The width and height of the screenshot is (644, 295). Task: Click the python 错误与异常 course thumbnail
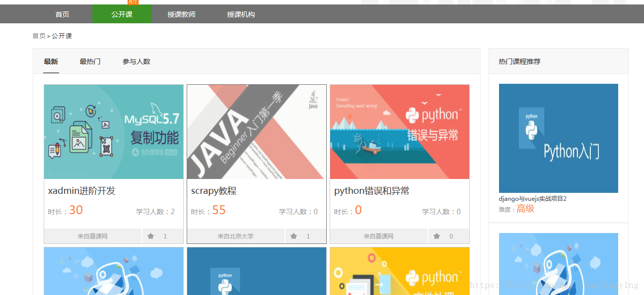[x=400, y=132]
